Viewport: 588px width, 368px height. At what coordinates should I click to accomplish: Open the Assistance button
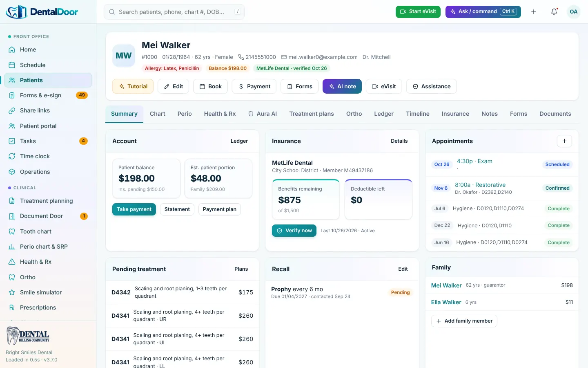(432, 86)
